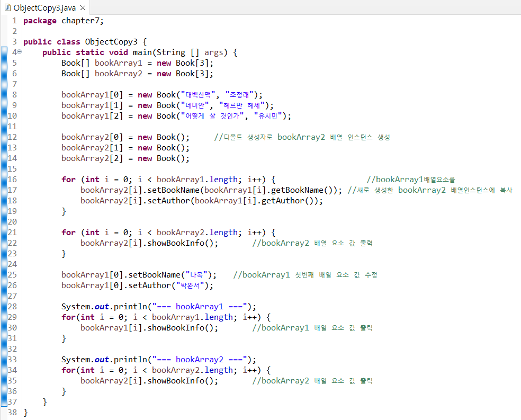Place cursor on package name chapter7
This screenshot has width=521, height=420.
coord(82,21)
